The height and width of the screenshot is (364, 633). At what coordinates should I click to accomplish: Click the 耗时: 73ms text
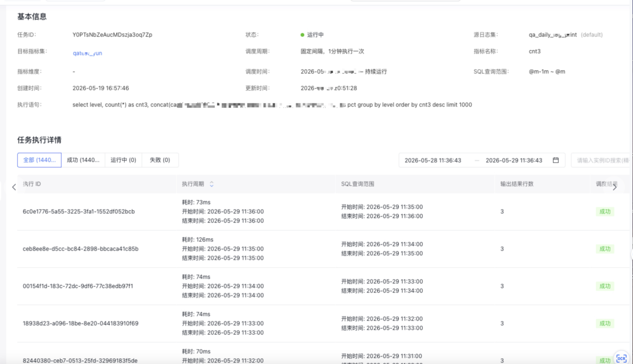pos(196,202)
